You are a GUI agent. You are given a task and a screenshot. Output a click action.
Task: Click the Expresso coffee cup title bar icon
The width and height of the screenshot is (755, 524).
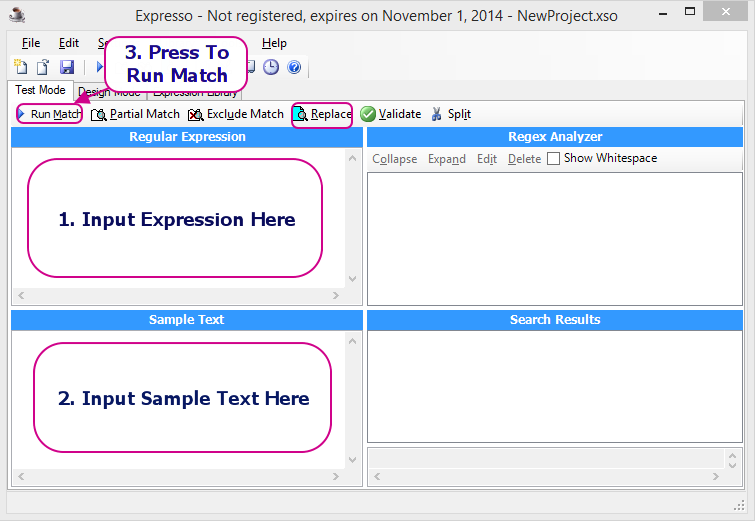coord(17,15)
